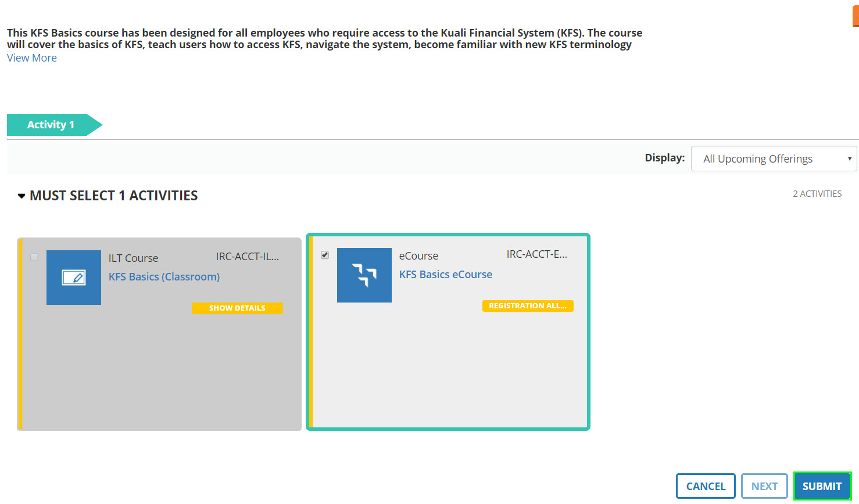Select the Activity 1 tab
The width and height of the screenshot is (859, 504).
tap(51, 125)
